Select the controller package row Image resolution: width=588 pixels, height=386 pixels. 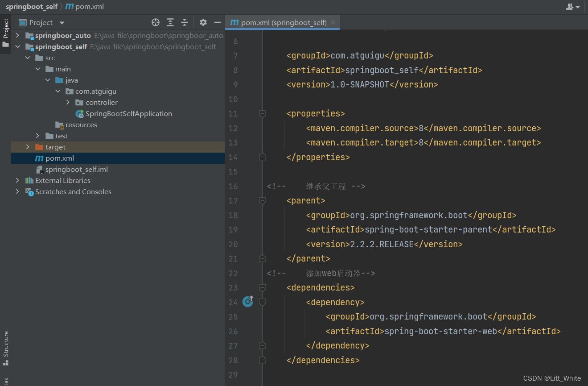(x=118, y=102)
